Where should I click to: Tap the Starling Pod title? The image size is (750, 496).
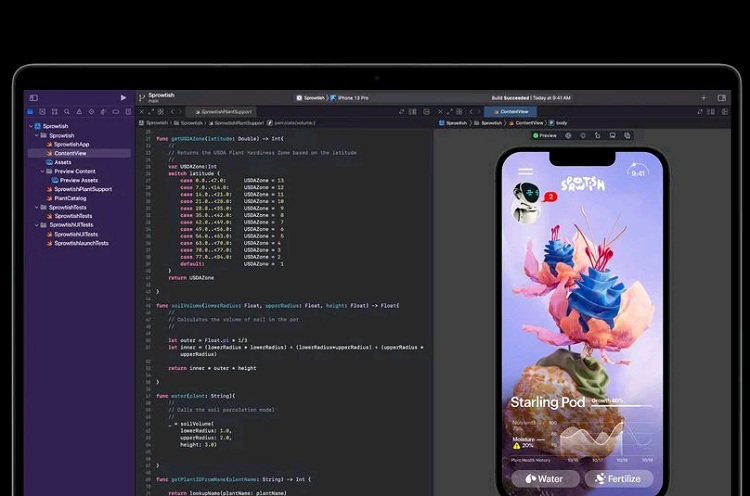[548, 402]
